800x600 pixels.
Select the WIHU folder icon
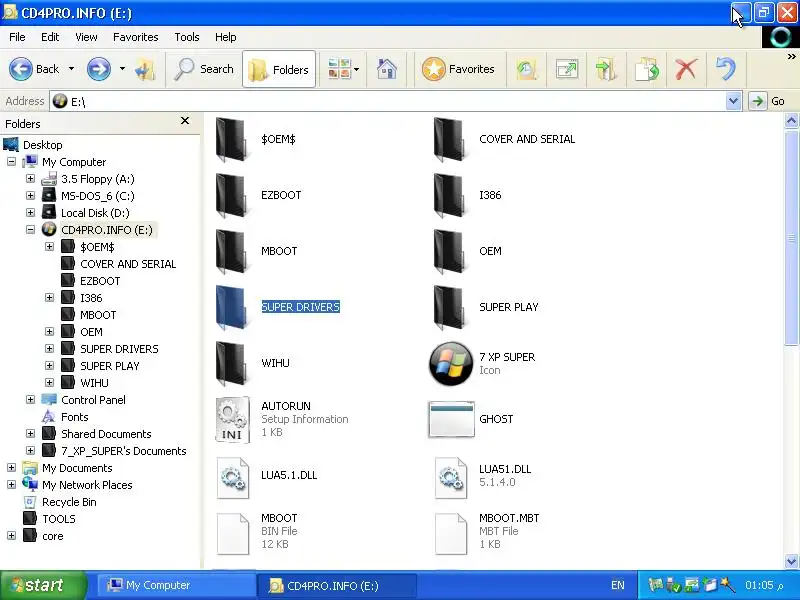[x=232, y=364]
